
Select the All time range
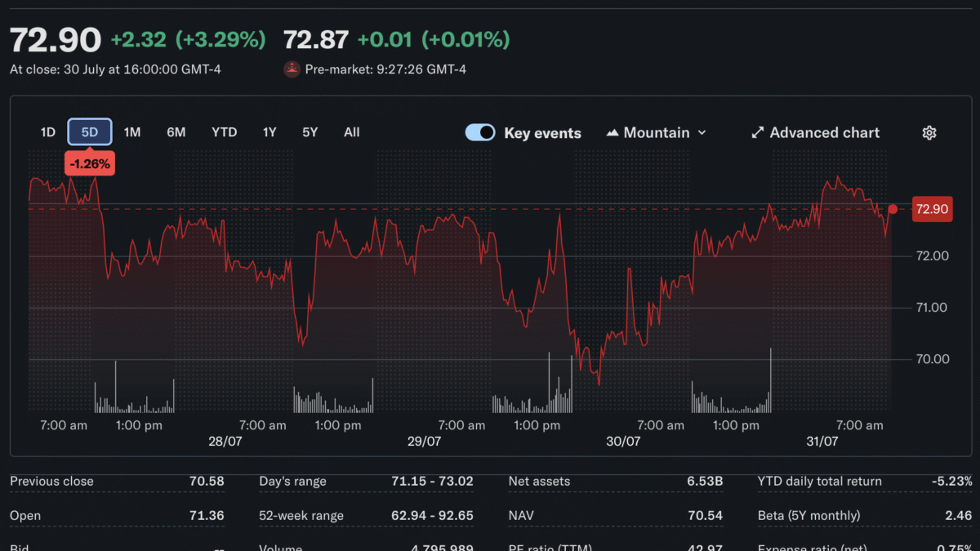(x=352, y=132)
